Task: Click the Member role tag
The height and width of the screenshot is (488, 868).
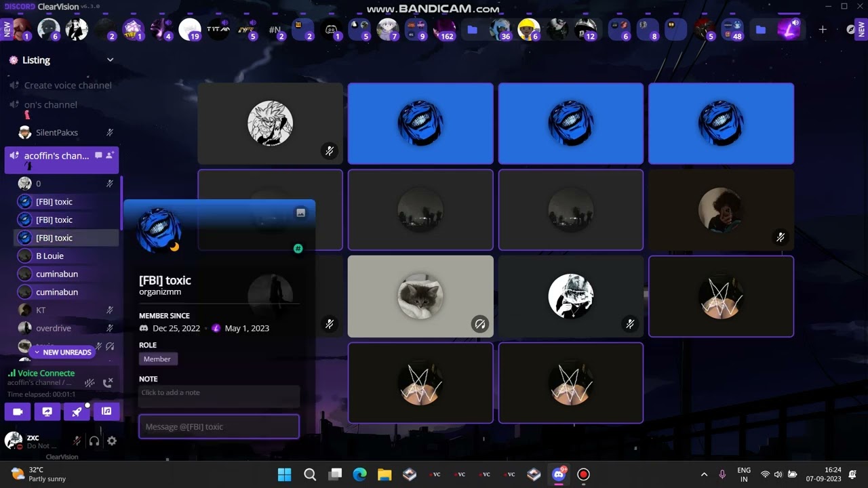Action: 157,359
